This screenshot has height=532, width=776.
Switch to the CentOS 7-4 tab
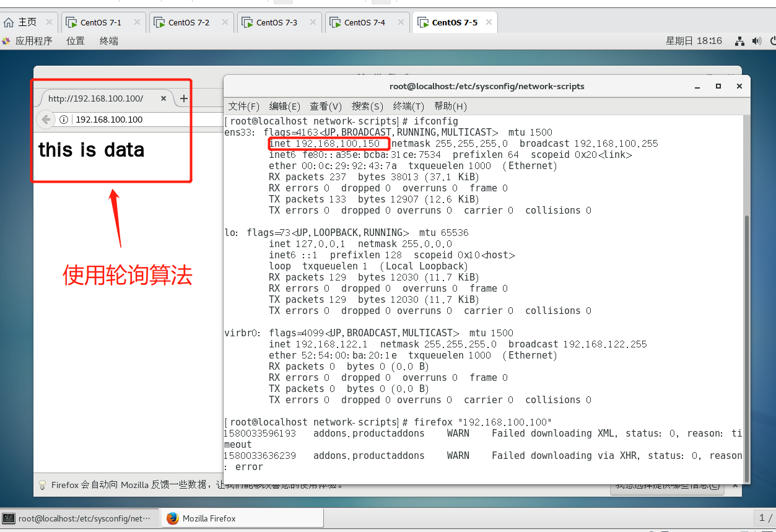(x=362, y=22)
